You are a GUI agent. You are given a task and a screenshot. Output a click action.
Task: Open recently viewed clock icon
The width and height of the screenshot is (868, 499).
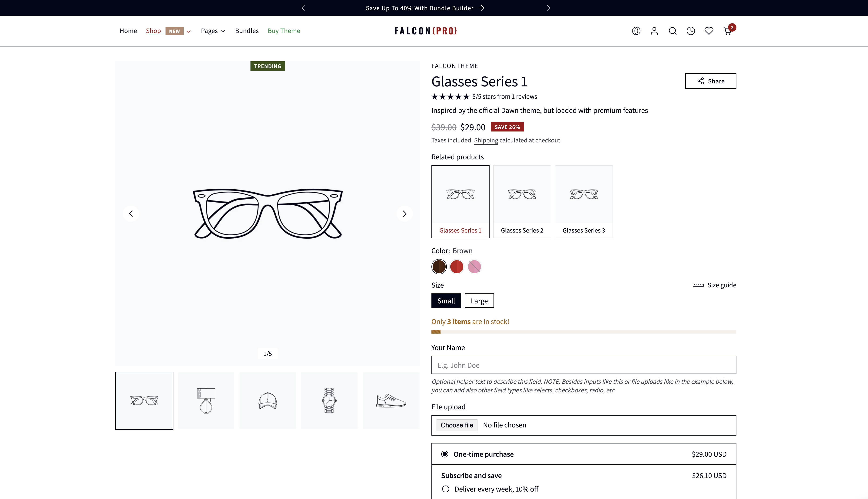(691, 31)
